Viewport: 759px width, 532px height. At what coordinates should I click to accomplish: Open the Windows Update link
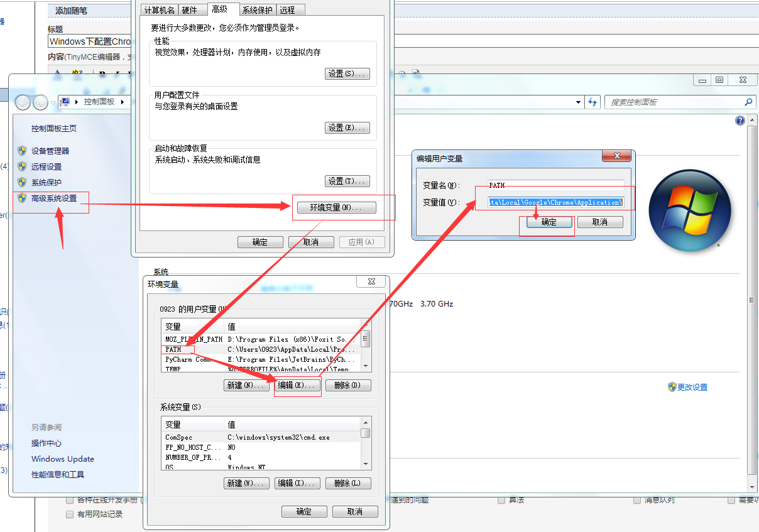point(62,459)
